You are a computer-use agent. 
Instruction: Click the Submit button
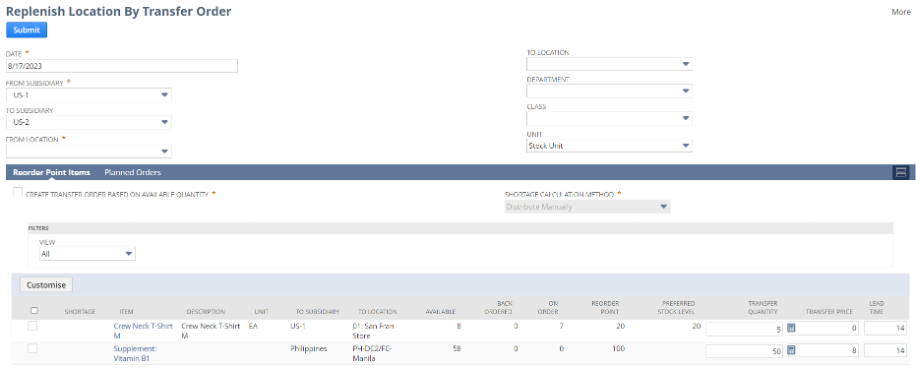(x=26, y=30)
